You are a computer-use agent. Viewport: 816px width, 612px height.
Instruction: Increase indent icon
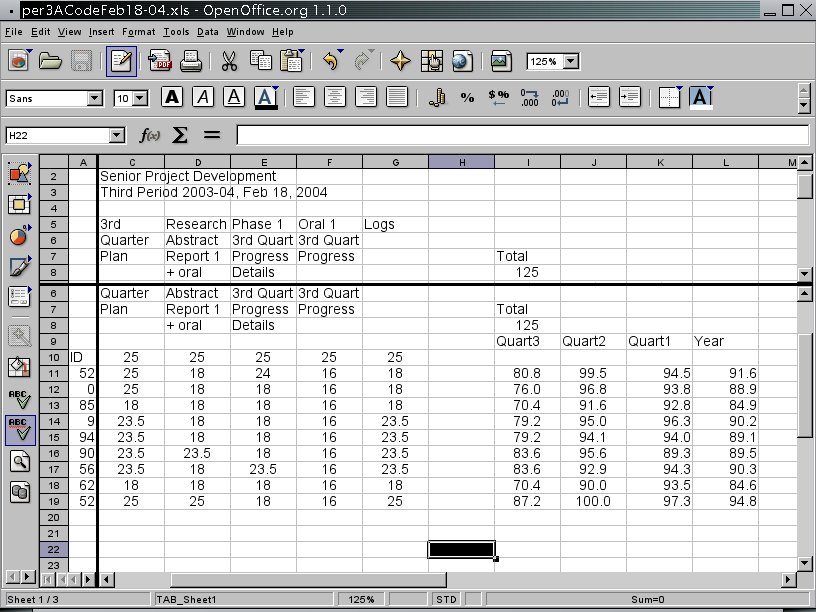pyautogui.click(x=630, y=97)
